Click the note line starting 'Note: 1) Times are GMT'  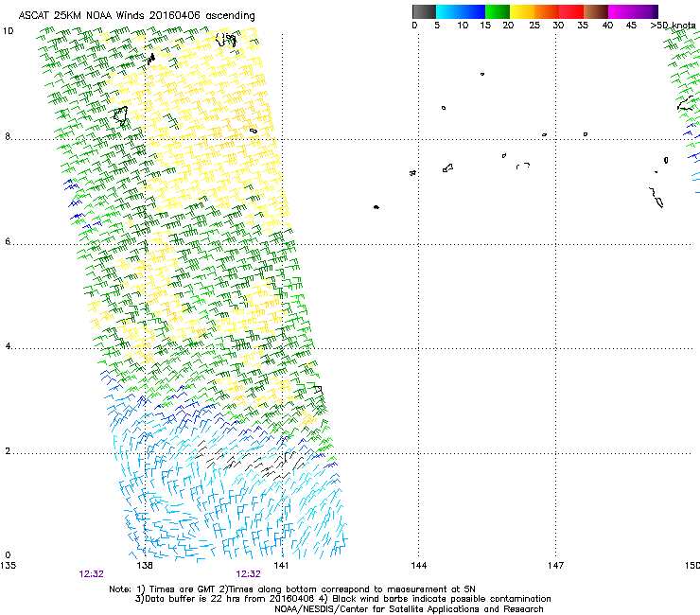[292, 589]
